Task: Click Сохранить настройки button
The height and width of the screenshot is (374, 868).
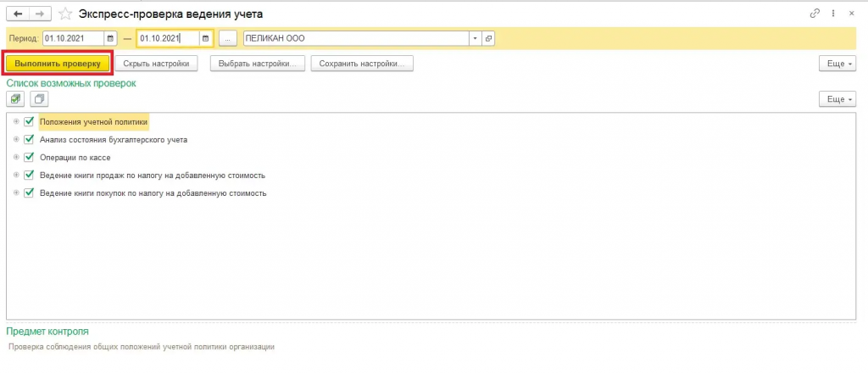Action: [x=362, y=64]
